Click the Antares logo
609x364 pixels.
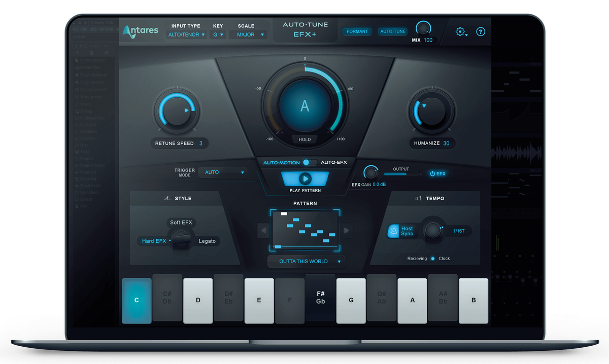point(140,31)
